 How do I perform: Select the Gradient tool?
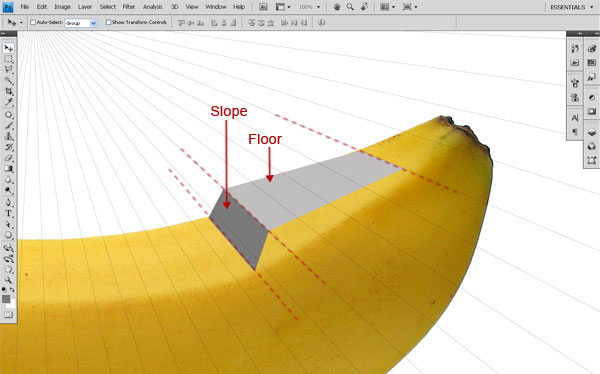(8, 169)
